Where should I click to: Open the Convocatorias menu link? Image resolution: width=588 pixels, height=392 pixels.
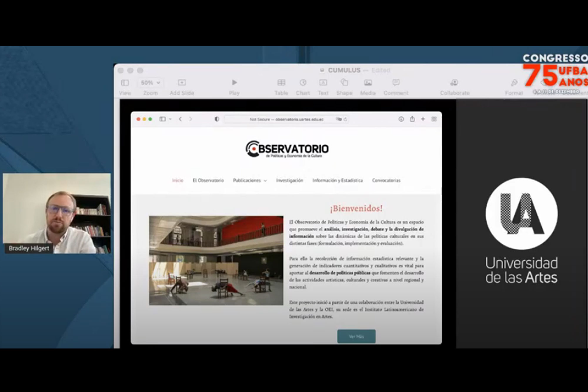pos(386,180)
